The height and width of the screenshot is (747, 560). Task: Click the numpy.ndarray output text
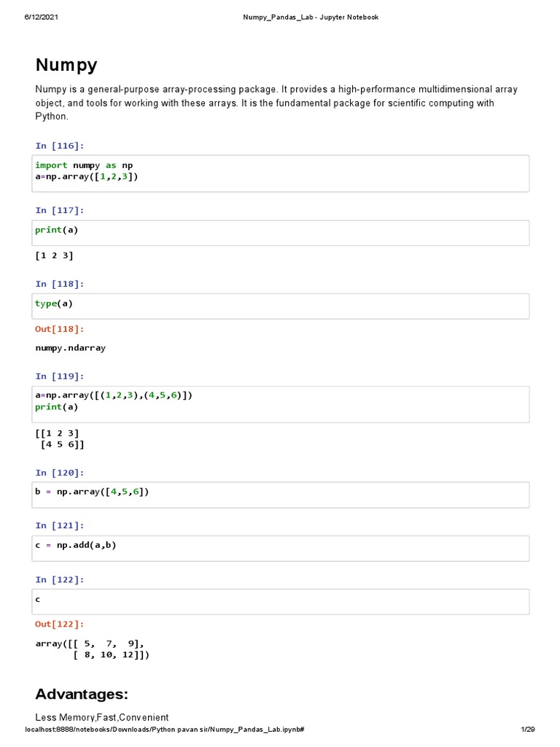[71, 348]
